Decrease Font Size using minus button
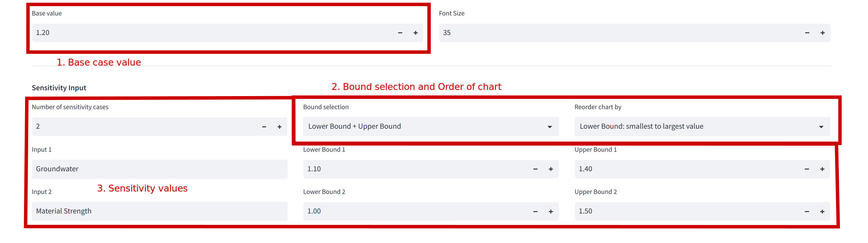Viewport: 868px width, 243px height. point(807,33)
